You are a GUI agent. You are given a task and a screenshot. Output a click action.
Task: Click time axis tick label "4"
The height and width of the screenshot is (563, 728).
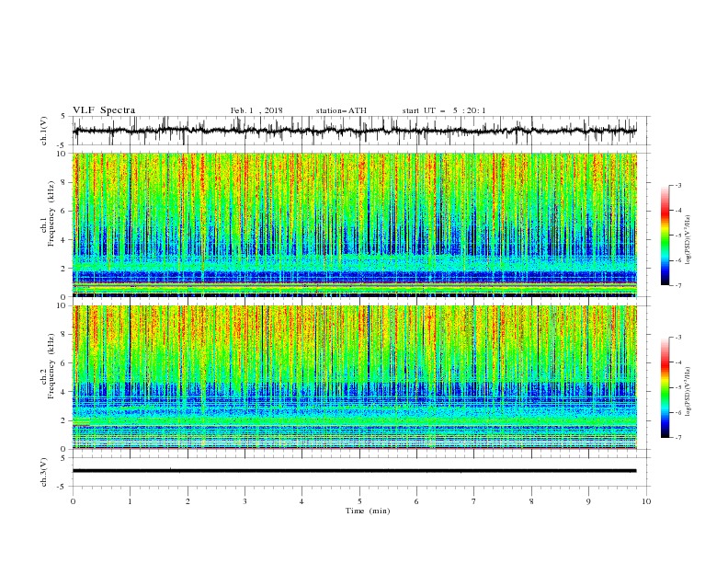[301, 501]
